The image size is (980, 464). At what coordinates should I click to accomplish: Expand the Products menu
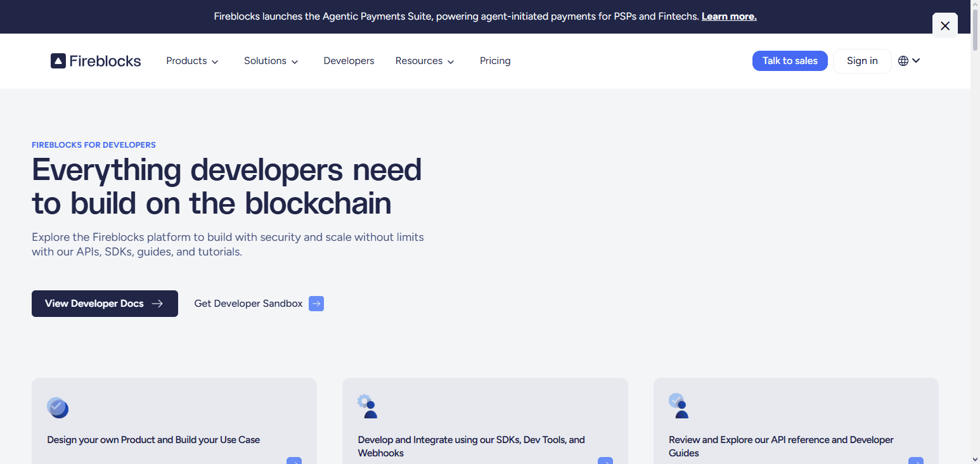click(192, 61)
